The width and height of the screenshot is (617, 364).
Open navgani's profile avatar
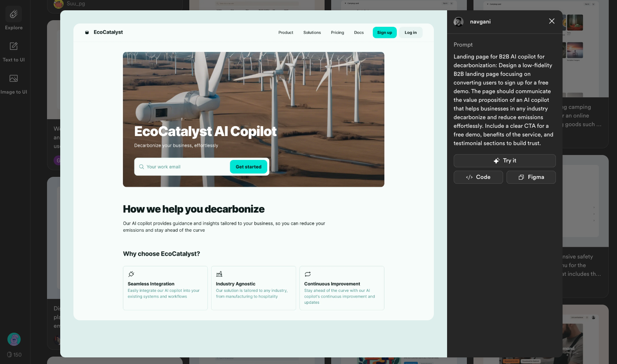pyautogui.click(x=459, y=22)
